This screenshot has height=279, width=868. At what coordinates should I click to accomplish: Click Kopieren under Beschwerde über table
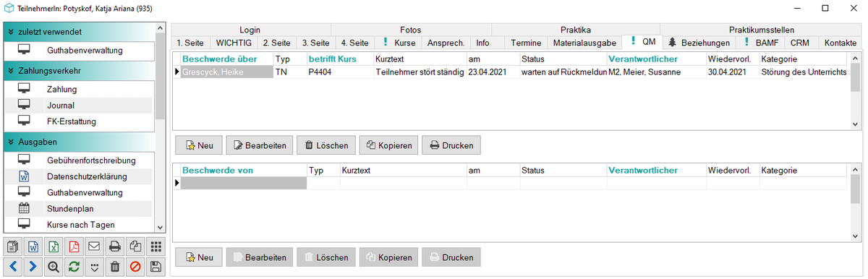coord(388,145)
